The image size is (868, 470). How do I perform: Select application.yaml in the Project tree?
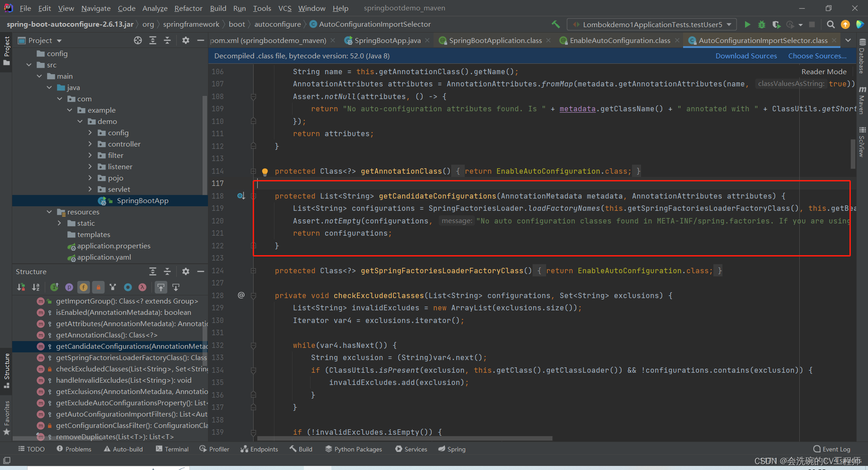(104, 257)
